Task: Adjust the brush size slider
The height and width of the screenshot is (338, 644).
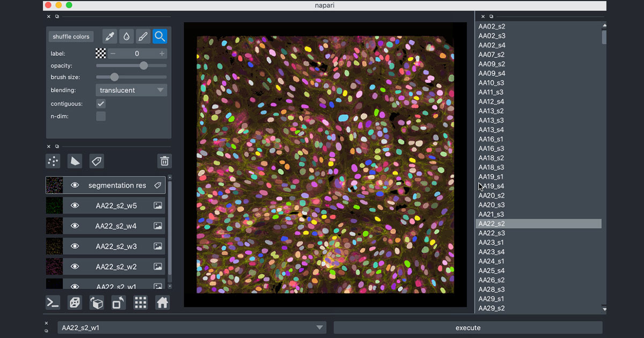Action: click(x=131, y=77)
